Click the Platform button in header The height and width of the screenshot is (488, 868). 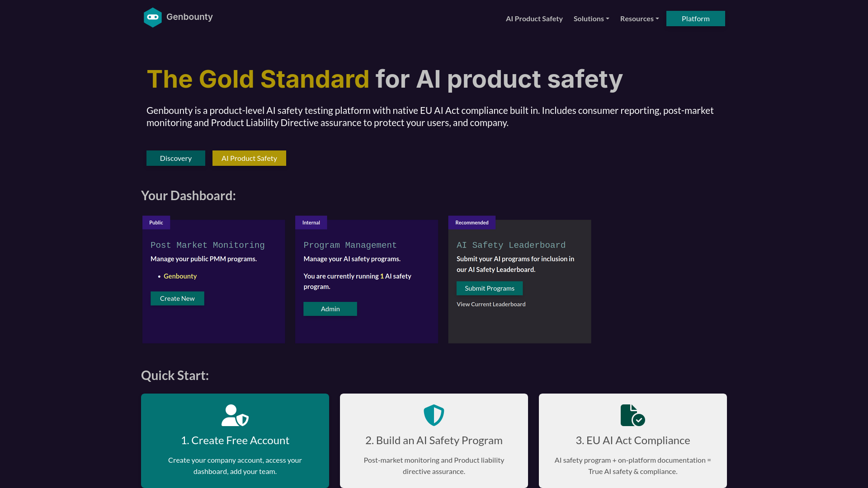point(695,19)
